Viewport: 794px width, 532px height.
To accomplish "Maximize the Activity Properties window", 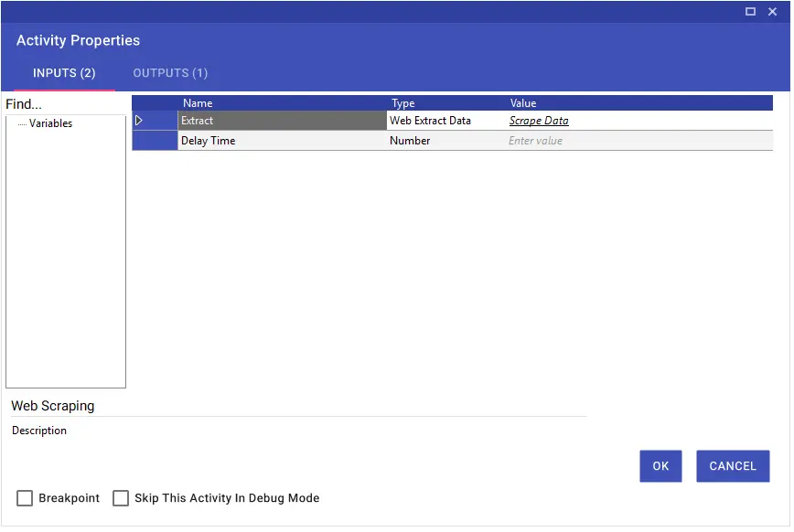I will [752, 12].
